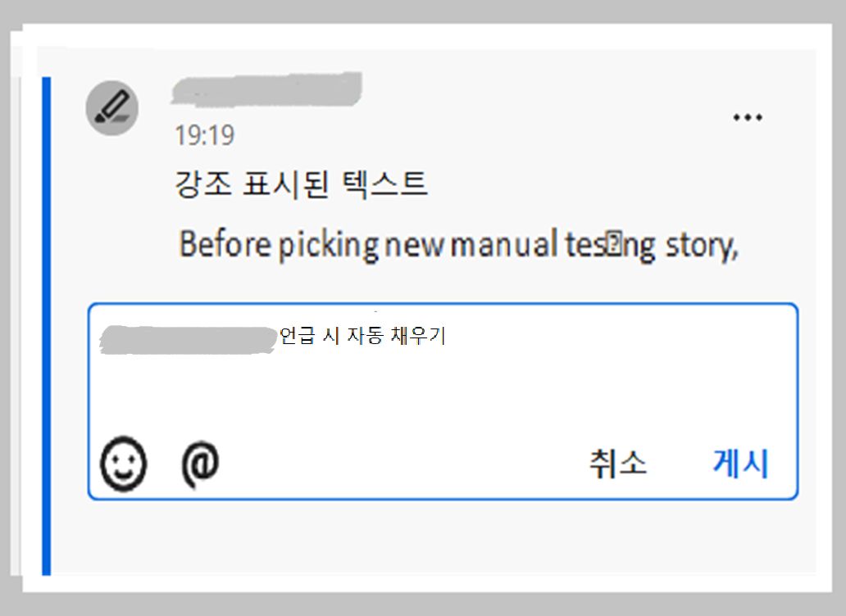This screenshot has width=846, height=616.
Task: Open the more actions menu via the three dots
Action: point(748,116)
